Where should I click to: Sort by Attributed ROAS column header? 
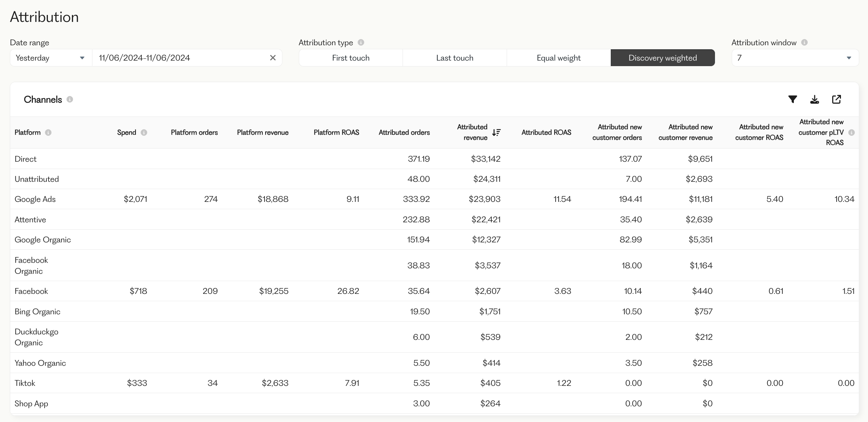(x=546, y=133)
